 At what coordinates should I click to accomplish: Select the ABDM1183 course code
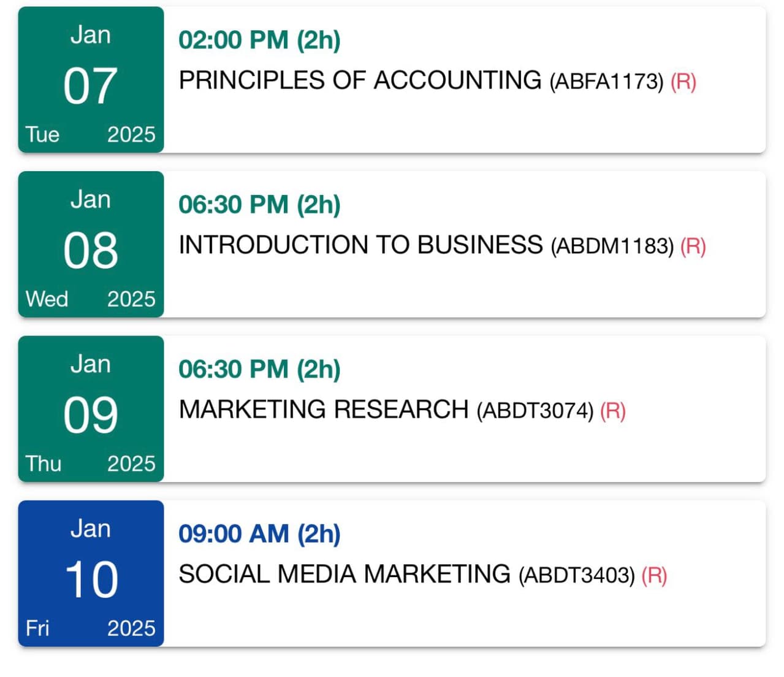[x=612, y=246]
